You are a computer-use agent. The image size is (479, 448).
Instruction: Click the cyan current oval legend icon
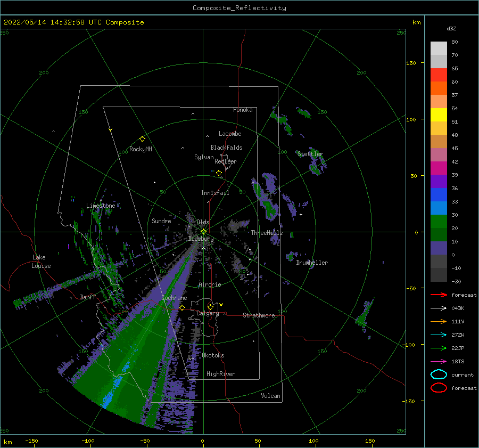[439, 374]
